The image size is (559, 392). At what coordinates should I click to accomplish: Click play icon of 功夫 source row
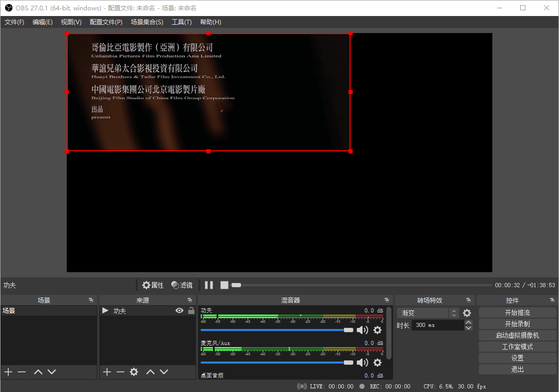(x=105, y=310)
